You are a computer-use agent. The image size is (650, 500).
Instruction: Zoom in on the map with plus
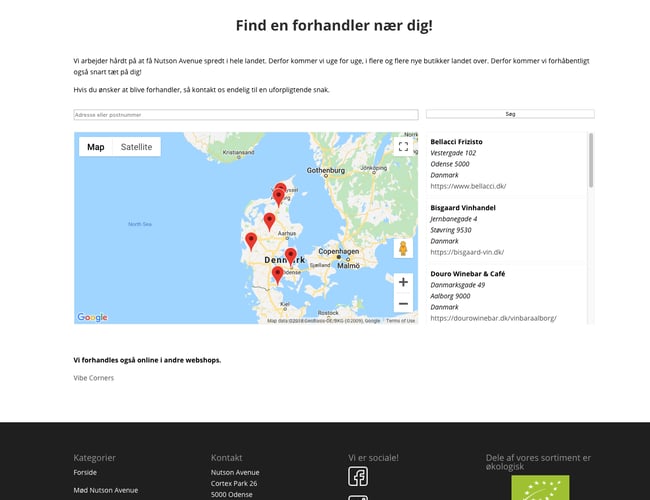(403, 282)
